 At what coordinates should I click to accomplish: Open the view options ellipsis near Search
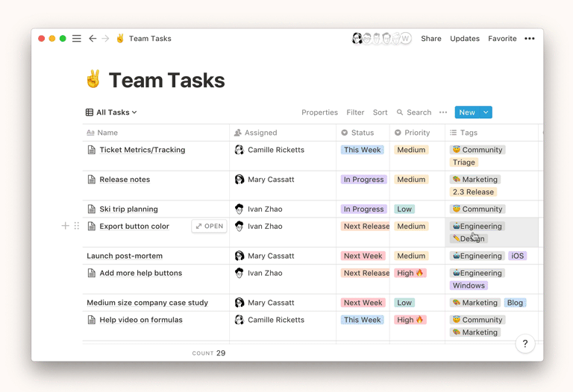tap(443, 113)
